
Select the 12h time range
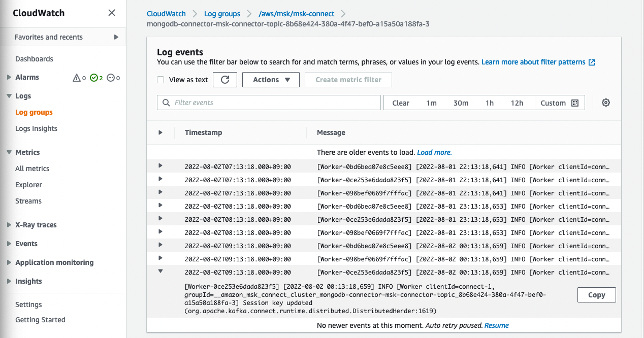pyautogui.click(x=517, y=103)
